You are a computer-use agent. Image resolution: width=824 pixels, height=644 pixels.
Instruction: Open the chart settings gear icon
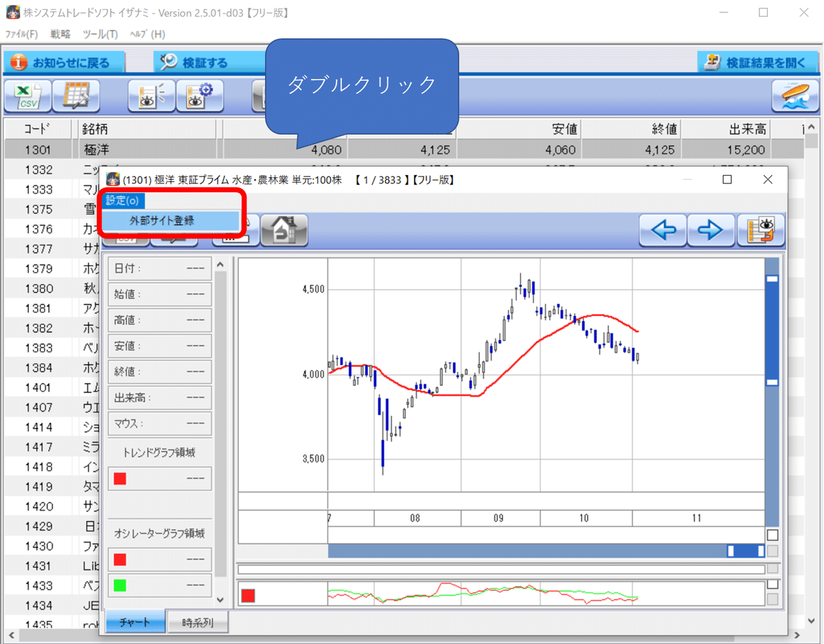[199, 96]
